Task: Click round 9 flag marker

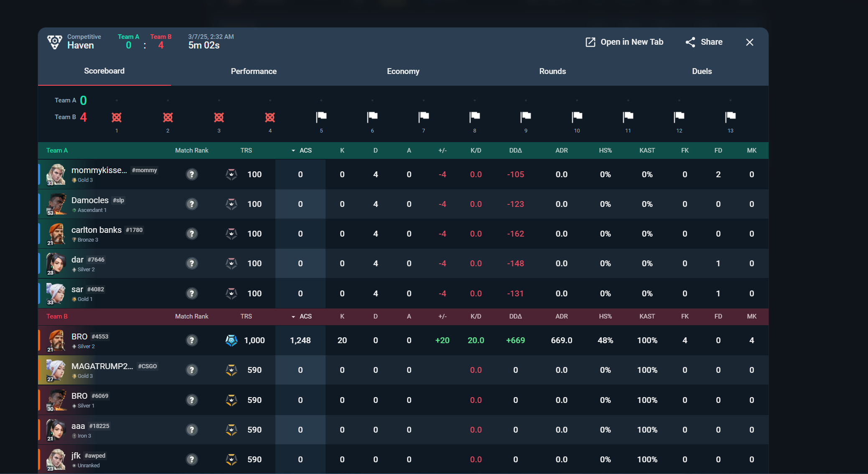Action: [x=526, y=117]
